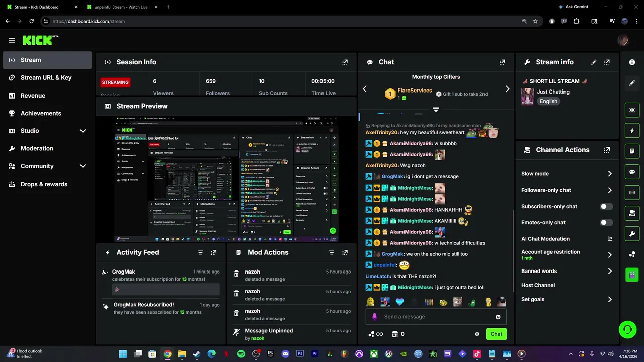The image size is (644, 362).
Task: Pop out the Mod Actions panel
Action: pos(345,253)
